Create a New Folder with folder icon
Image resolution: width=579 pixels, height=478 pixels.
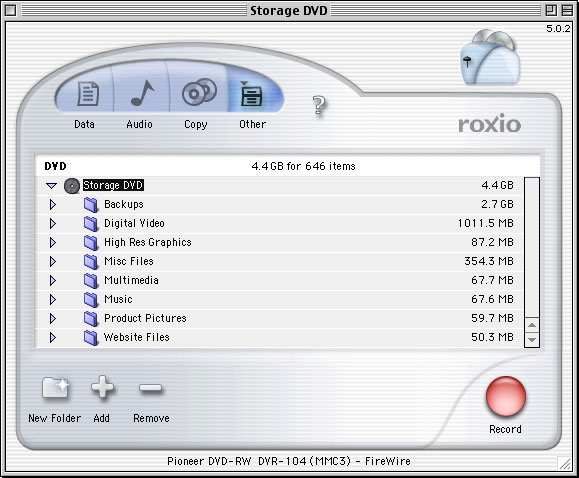coord(55,387)
